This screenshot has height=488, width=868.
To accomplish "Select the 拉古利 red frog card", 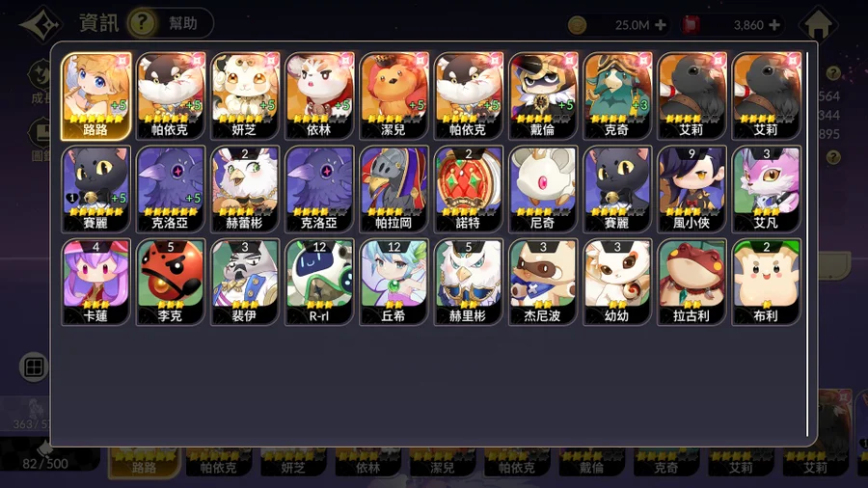I will pyautogui.click(x=692, y=283).
